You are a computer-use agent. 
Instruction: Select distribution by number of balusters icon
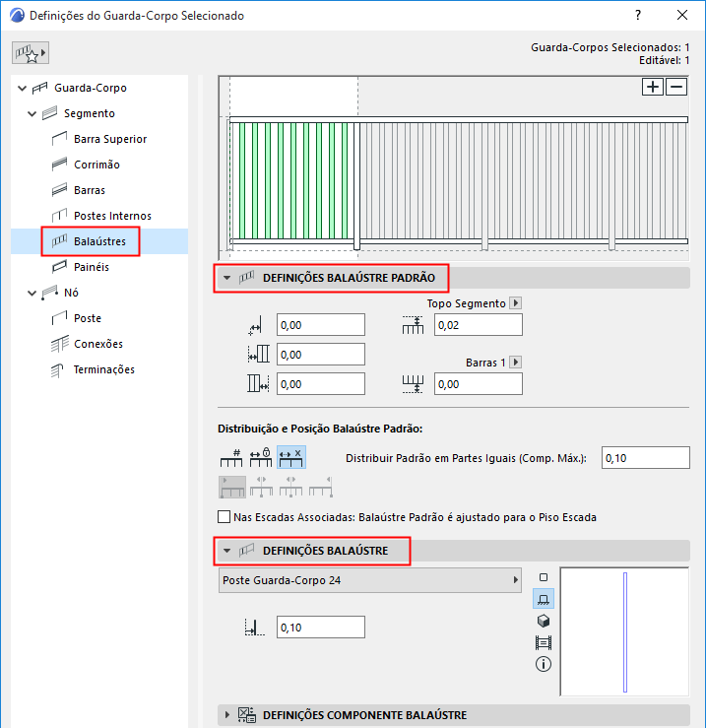coord(231,458)
